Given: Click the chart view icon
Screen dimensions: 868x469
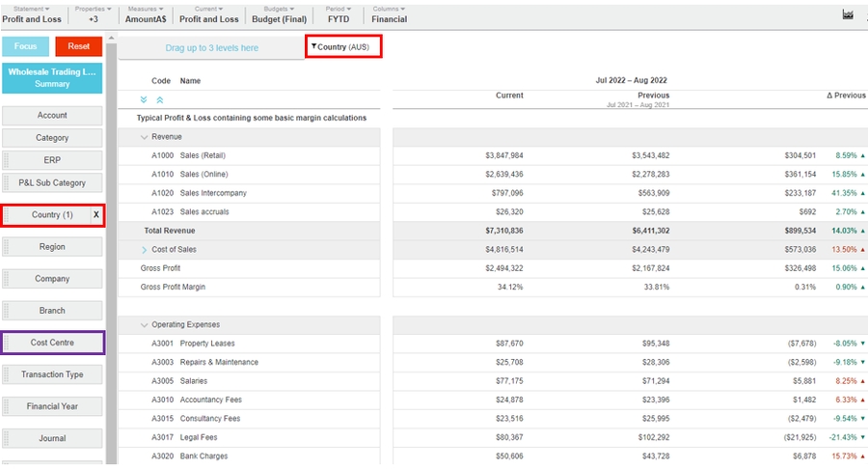Looking at the screenshot, I should coord(849,15).
